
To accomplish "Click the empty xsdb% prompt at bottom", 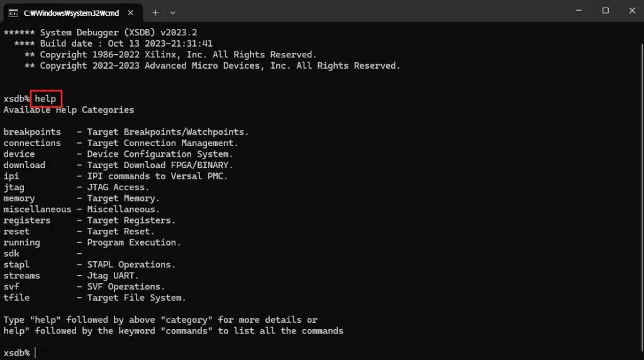I will click(36, 352).
